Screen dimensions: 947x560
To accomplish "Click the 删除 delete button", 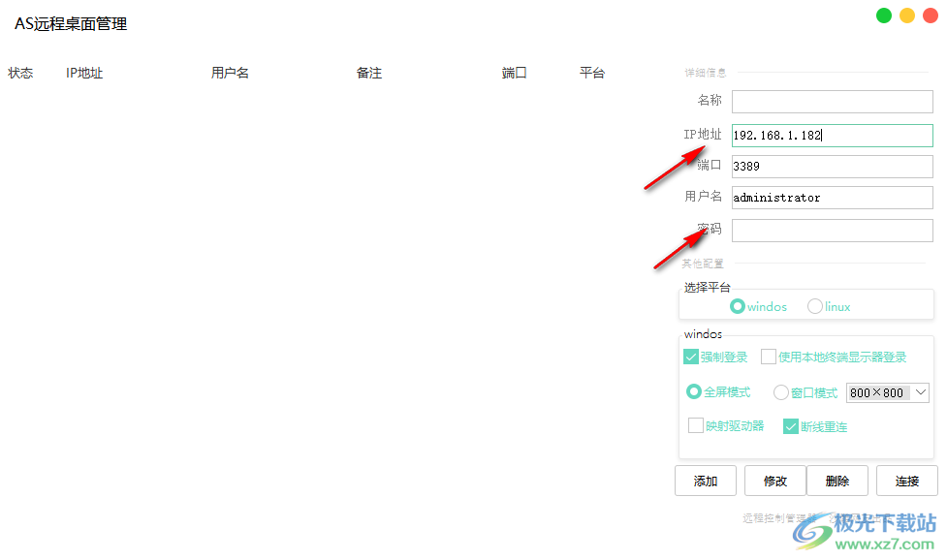I will coord(837,481).
